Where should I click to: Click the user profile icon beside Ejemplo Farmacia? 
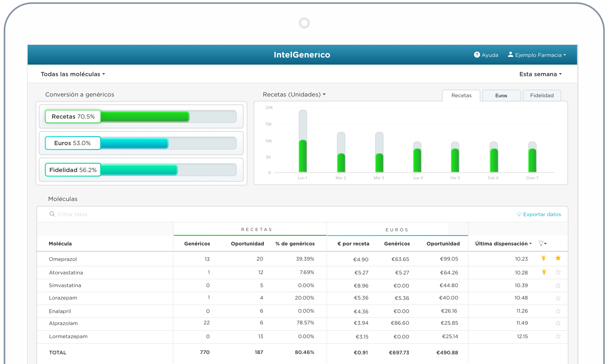pyautogui.click(x=510, y=54)
